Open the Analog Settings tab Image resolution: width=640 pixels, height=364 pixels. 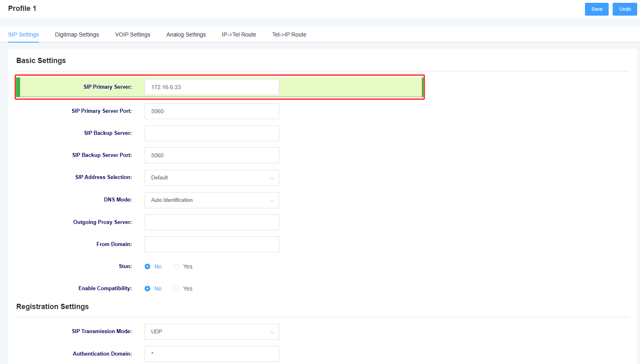186,35
